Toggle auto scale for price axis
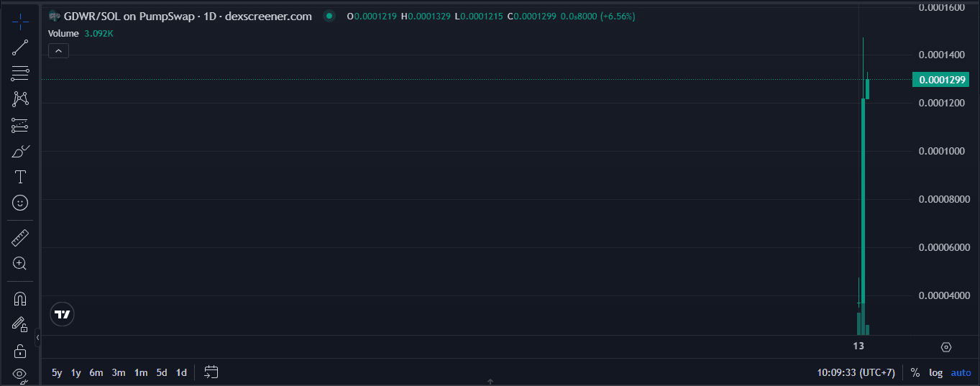Screen dimensions: 980x386 point(961,372)
